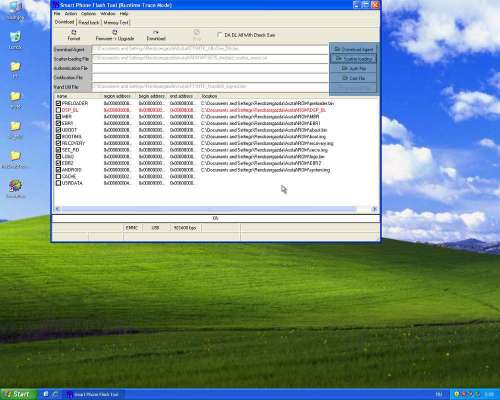Click the Auth File browse button

coord(353,68)
